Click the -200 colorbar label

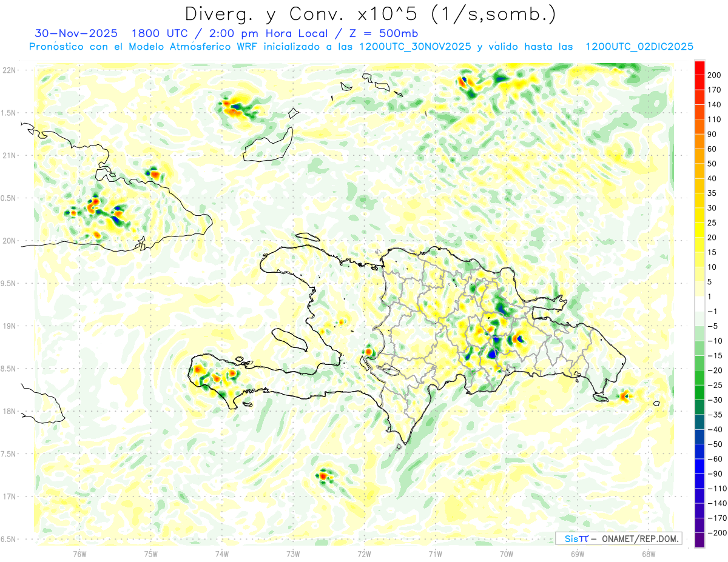point(716,533)
